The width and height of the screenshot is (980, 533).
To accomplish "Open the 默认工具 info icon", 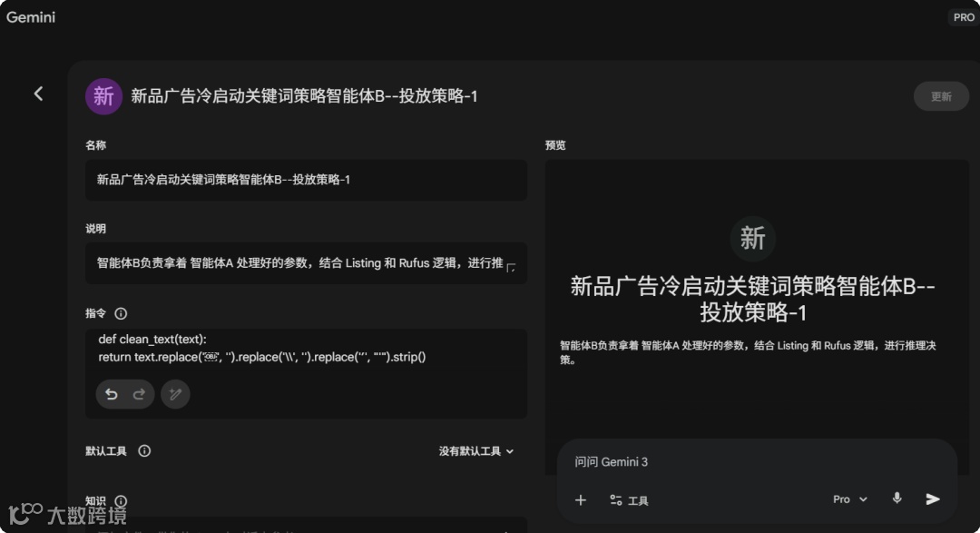I will tap(144, 451).
